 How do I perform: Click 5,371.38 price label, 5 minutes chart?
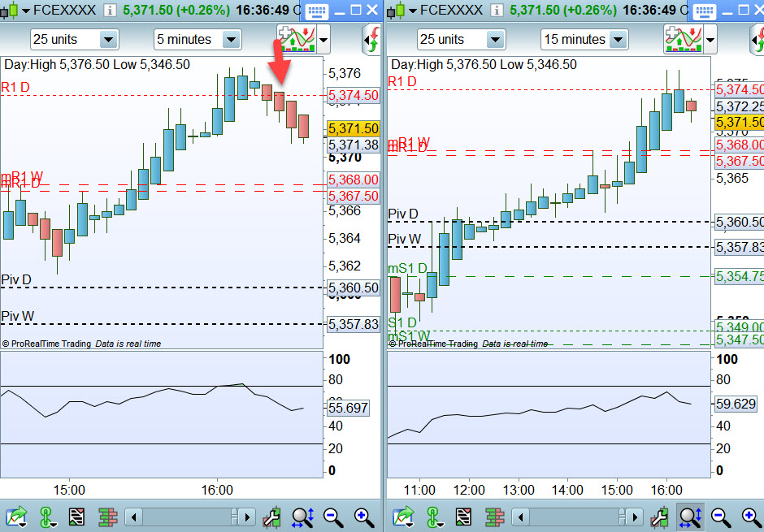[x=354, y=145]
